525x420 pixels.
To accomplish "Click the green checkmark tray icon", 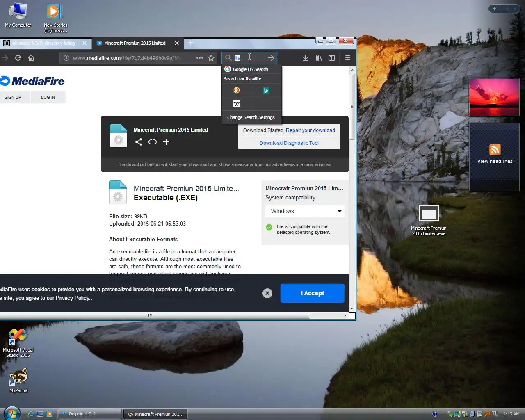I will point(451,414).
